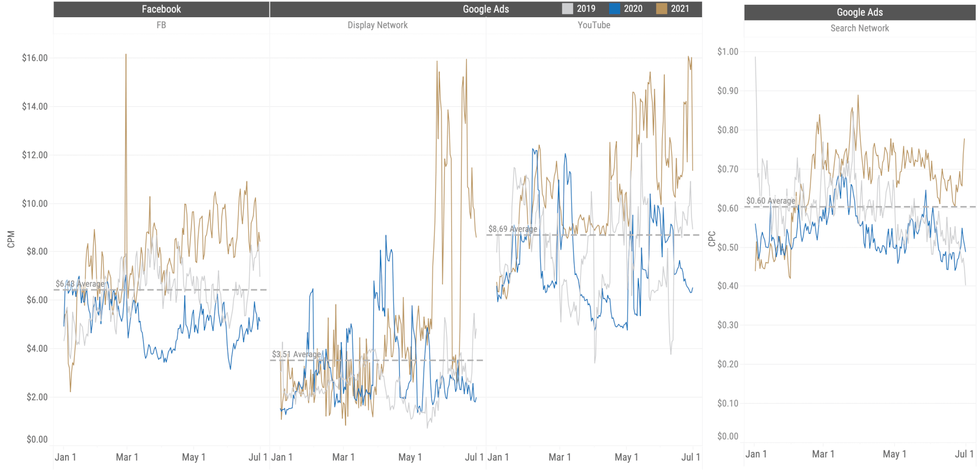The width and height of the screenshot is (980, 470).
Task: Click the $0.60 CPC axis tick
Action: (x=728, y=208)
